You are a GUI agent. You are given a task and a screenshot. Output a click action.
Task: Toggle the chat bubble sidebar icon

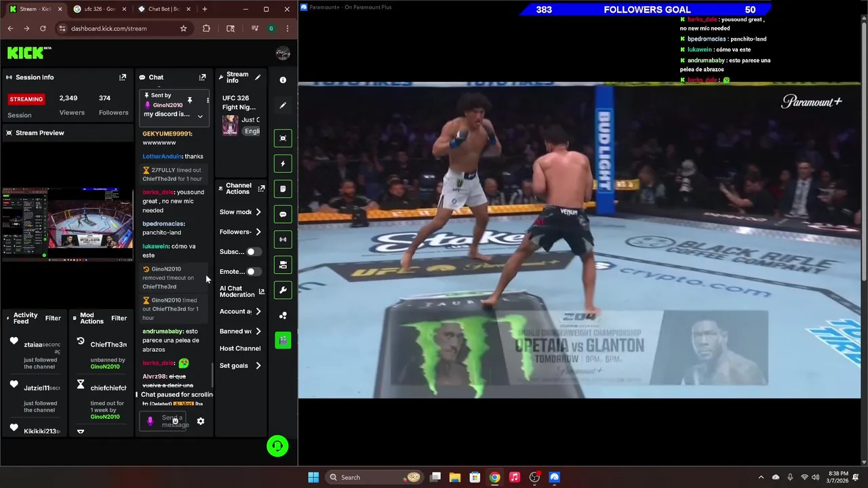coord(283,214)
